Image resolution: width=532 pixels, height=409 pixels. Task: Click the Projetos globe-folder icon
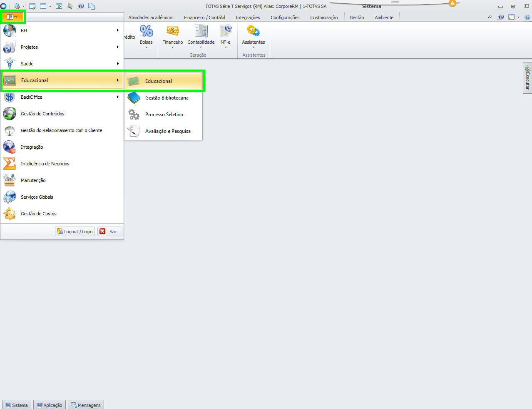(10, 47)
